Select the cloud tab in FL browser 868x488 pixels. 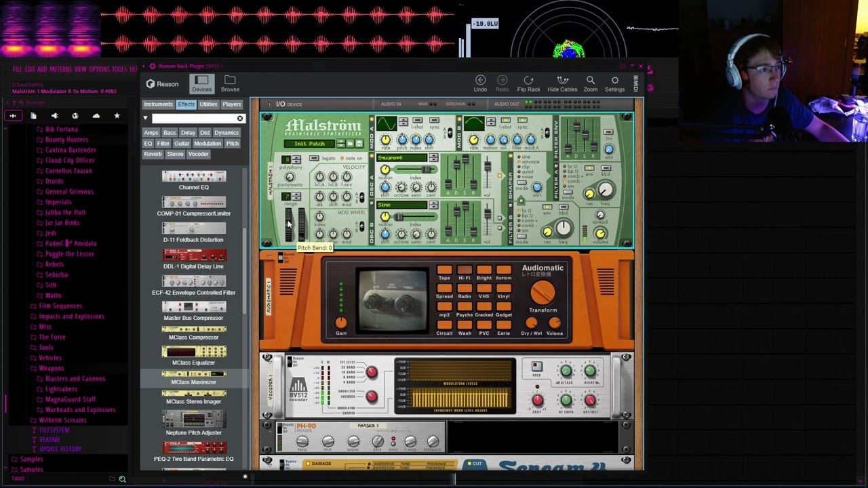click(96, 116)
